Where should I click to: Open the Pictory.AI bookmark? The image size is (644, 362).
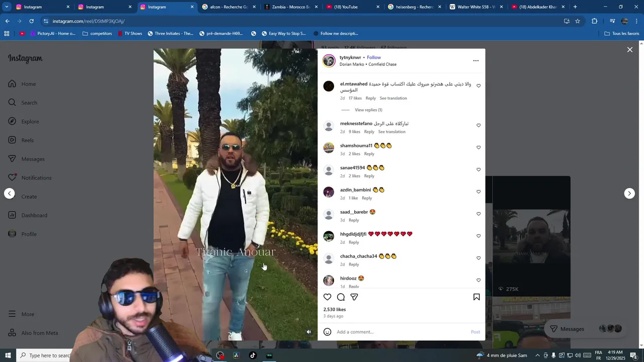52,34
